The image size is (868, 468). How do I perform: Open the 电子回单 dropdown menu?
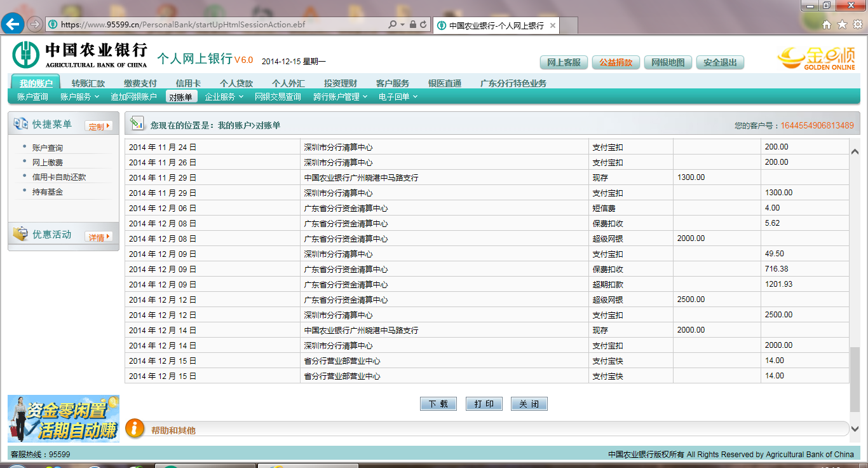point(398,97)
